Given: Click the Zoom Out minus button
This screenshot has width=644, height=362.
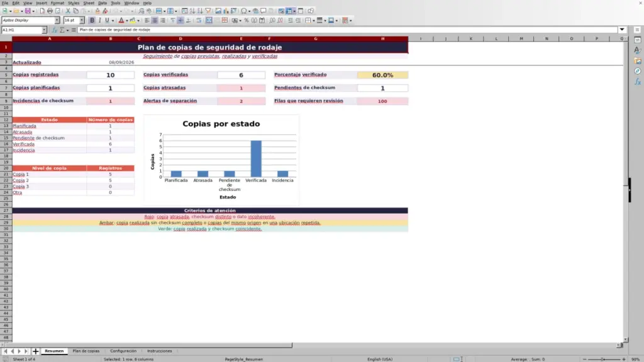Looking at the screenshot, I should click(585, 359).
